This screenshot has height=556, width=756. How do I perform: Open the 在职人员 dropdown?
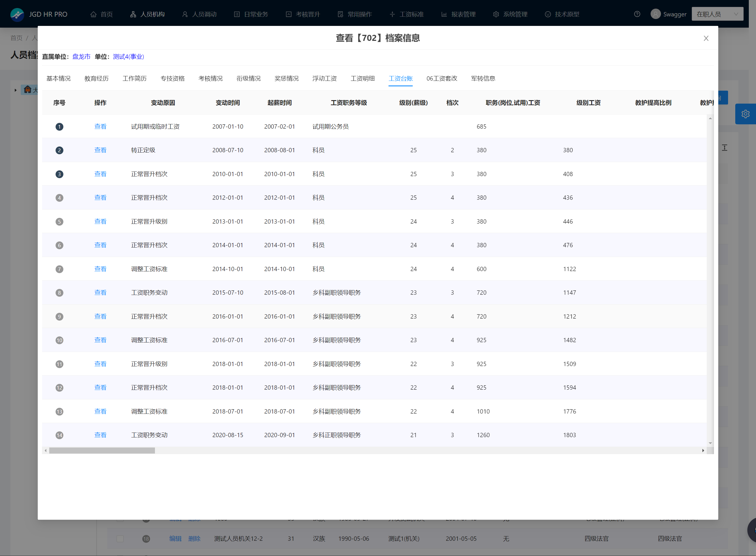tap(717, 14)
